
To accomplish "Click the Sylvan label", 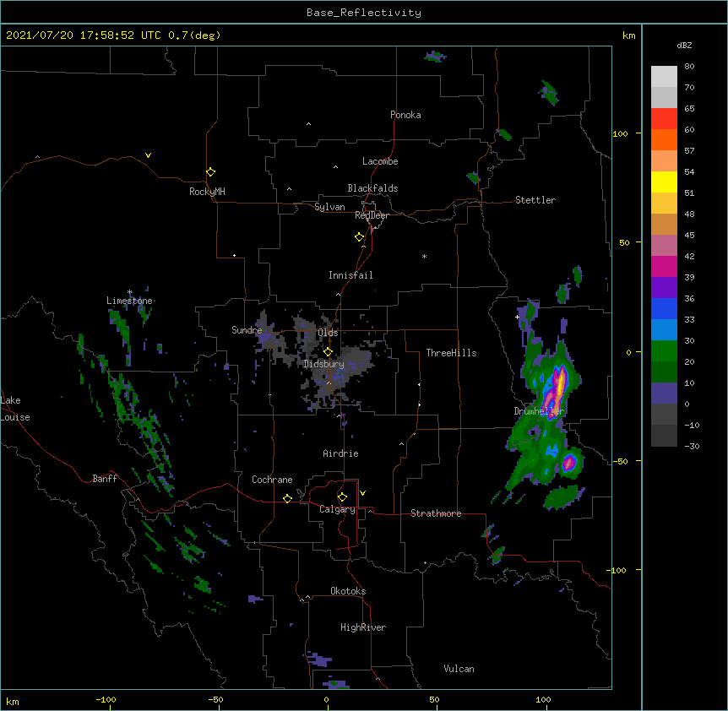I will click(329, 207).
